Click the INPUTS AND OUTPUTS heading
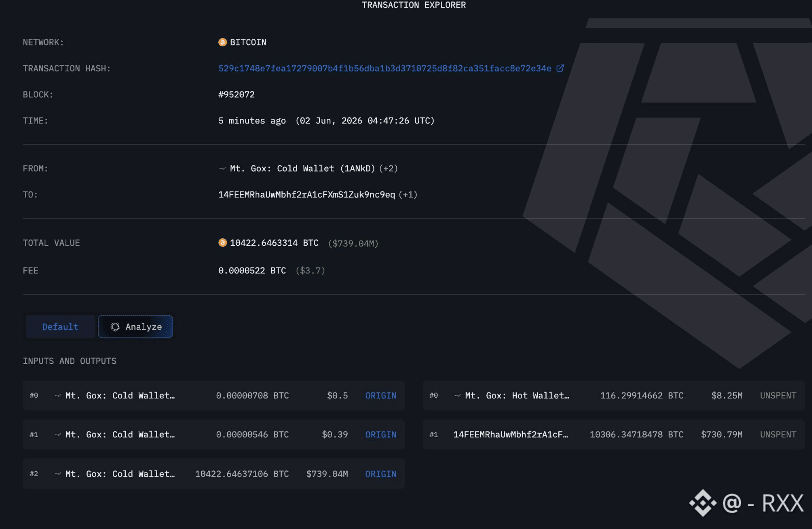Screen dimensions: 812x529 tap(69, 361)
